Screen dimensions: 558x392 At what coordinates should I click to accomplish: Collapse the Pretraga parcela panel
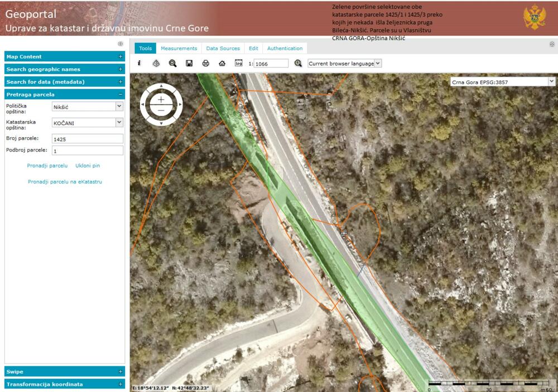point(120,95)
